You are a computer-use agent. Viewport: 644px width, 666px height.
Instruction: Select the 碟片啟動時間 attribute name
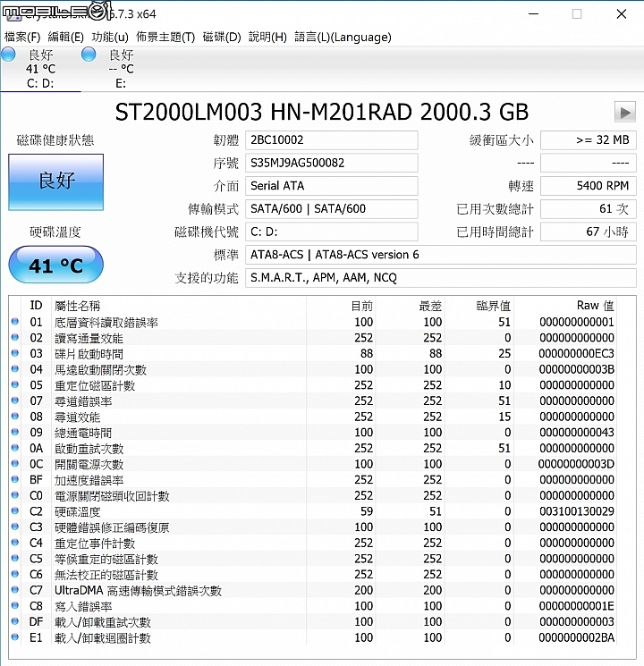[x=89, y=354]
